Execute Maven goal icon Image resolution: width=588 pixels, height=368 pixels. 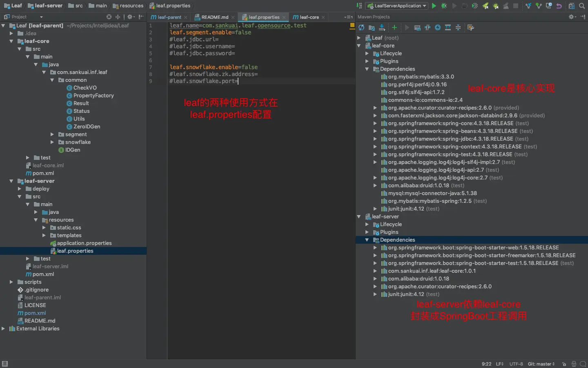pos(417,27)
